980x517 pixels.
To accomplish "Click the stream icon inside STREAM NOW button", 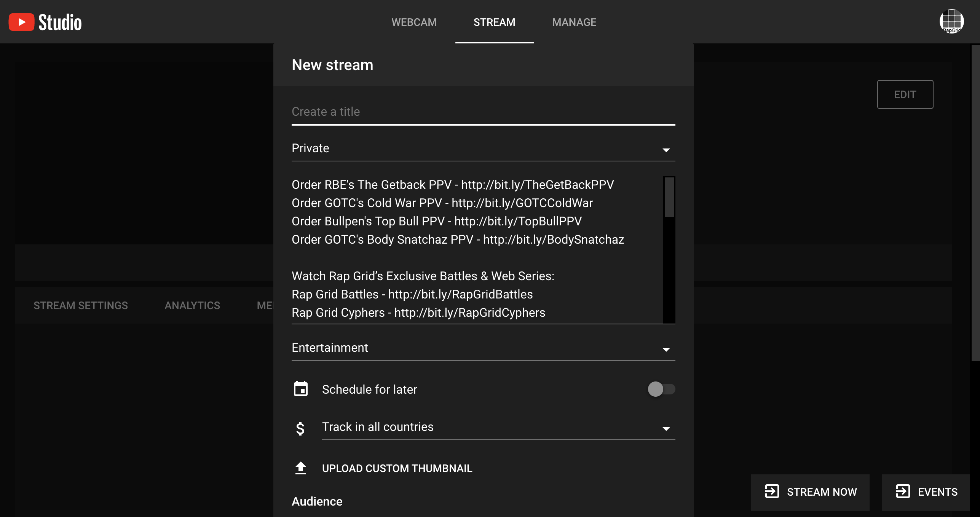I will 772,492.
